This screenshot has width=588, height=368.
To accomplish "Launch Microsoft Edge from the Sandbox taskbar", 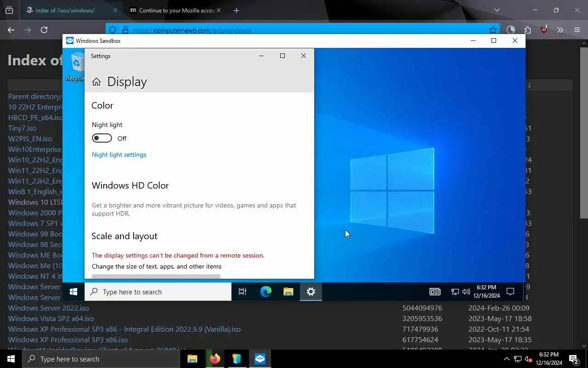I will pyautogui.click(x=266, y=292).
